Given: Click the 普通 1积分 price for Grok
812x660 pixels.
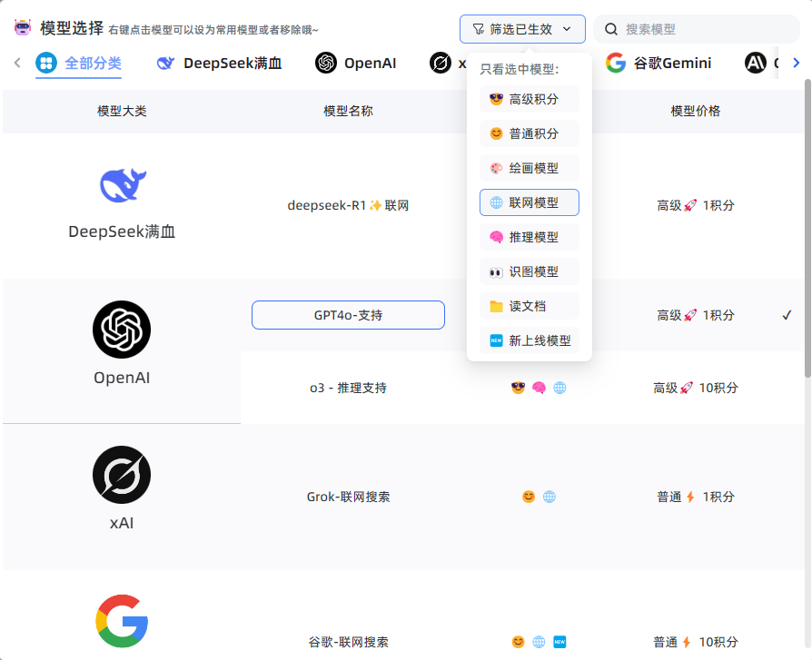Looking at the screenshot, I should click(x=696, y=497).
